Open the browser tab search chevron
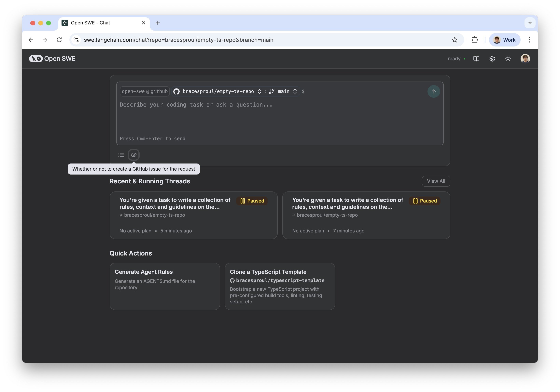Image resolution: width=560 pixels, height=392 pixels. (529, 23)
